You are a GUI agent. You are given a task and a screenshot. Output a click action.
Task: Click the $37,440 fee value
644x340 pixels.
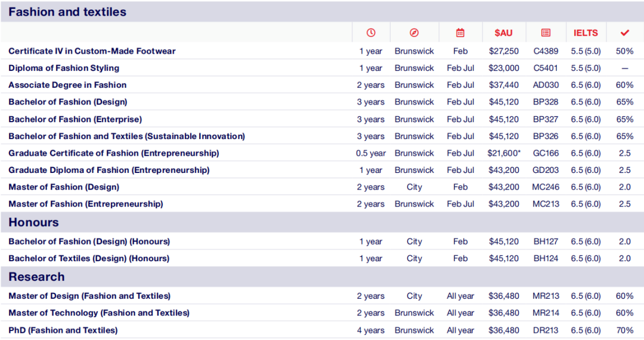pyautogui.click(x=503, y=85)
